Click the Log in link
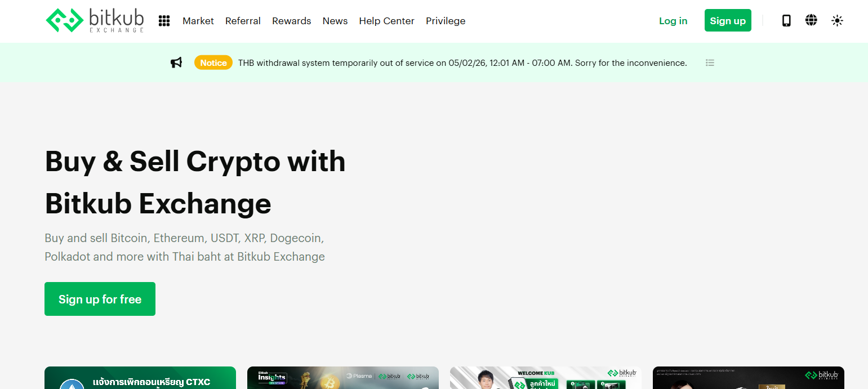Viewport: 868px width, 389px height. tap(673, 21)
